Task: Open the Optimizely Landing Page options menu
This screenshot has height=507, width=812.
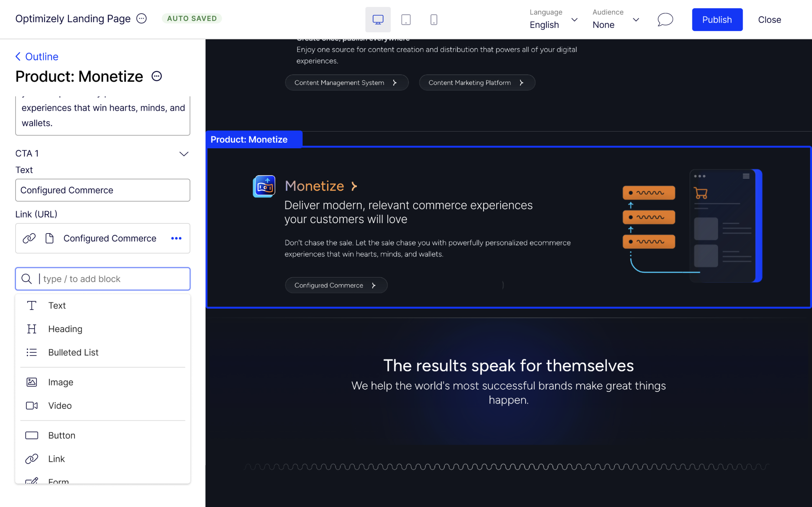Action: coord(141,18)
